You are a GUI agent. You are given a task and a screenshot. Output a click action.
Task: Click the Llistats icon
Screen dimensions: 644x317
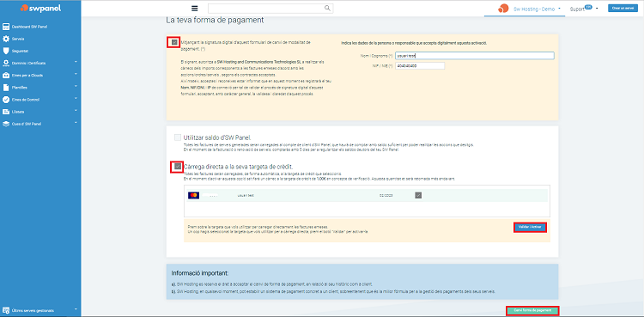[6, 112]
